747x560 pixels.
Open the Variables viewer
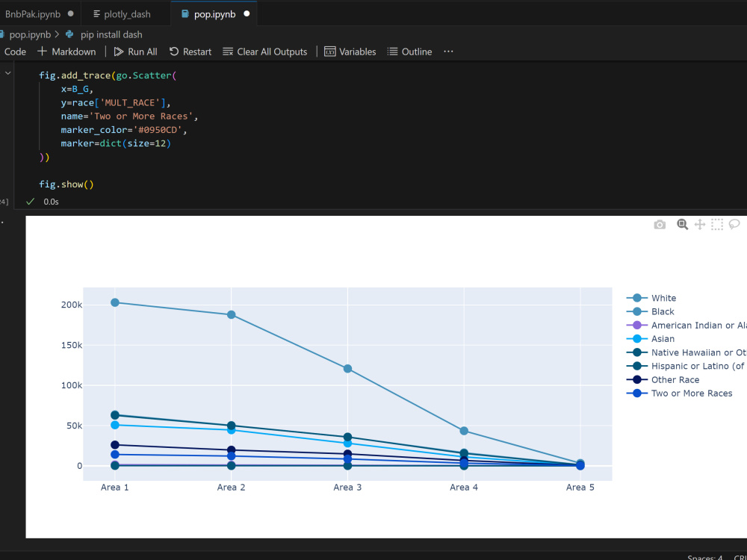(350, 52)
